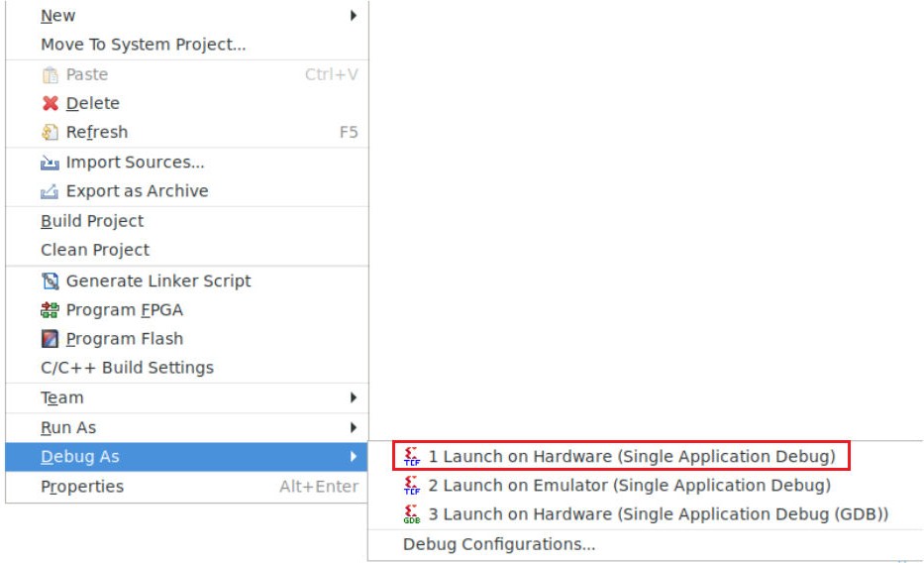924x563 pixels.
Task: Click the Refresh icon
Action: pyautogui.click(x=51, y=132)
